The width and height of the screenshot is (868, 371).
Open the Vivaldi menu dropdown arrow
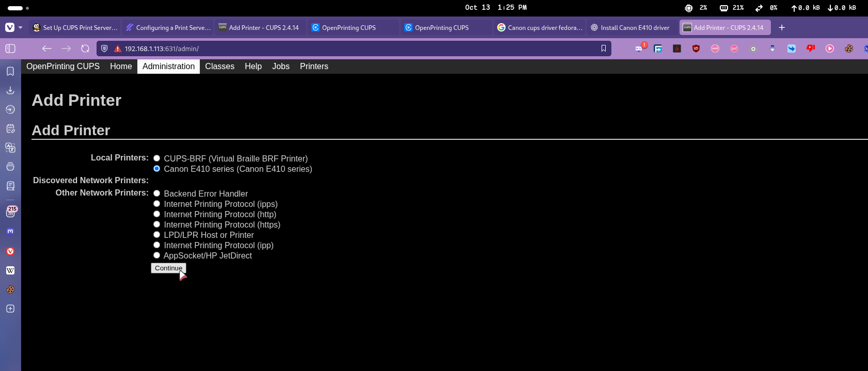(20, 28)
